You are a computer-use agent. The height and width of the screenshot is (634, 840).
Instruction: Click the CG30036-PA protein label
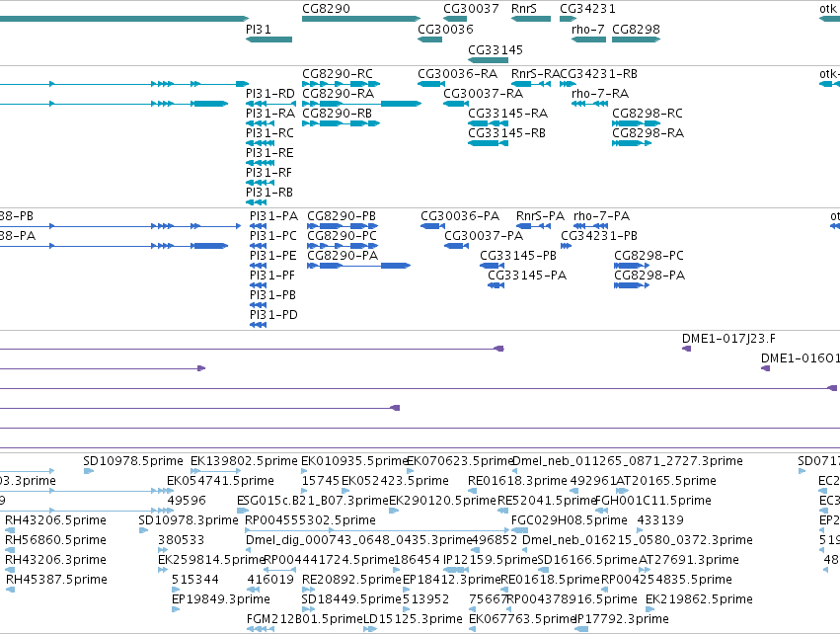click(x=460, y=216)
